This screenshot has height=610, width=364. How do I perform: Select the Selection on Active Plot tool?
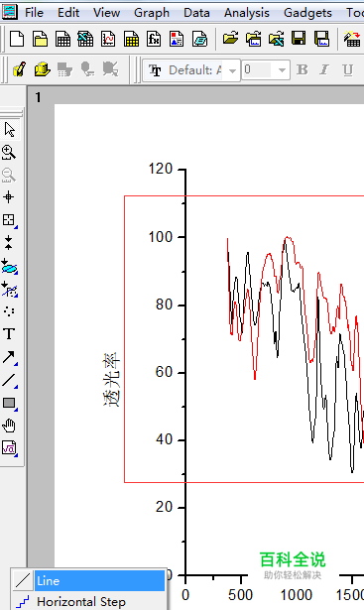(x=9, y=266)
